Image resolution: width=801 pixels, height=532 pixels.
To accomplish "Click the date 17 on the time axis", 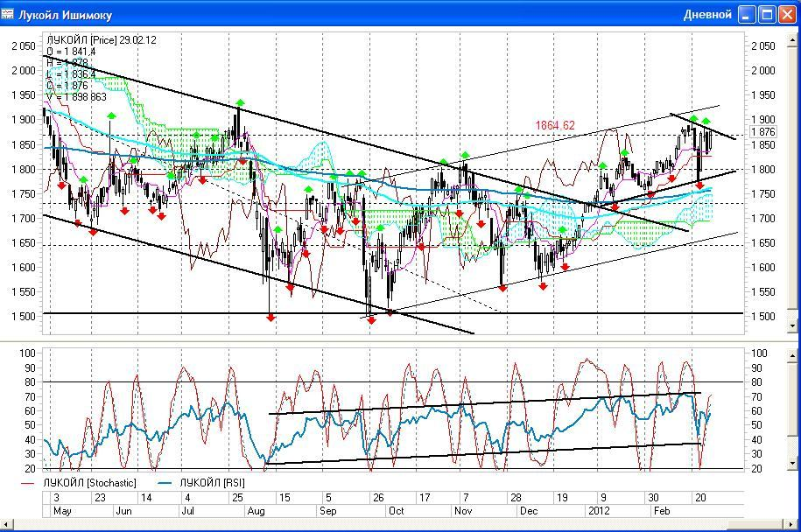I will point(425,498).
